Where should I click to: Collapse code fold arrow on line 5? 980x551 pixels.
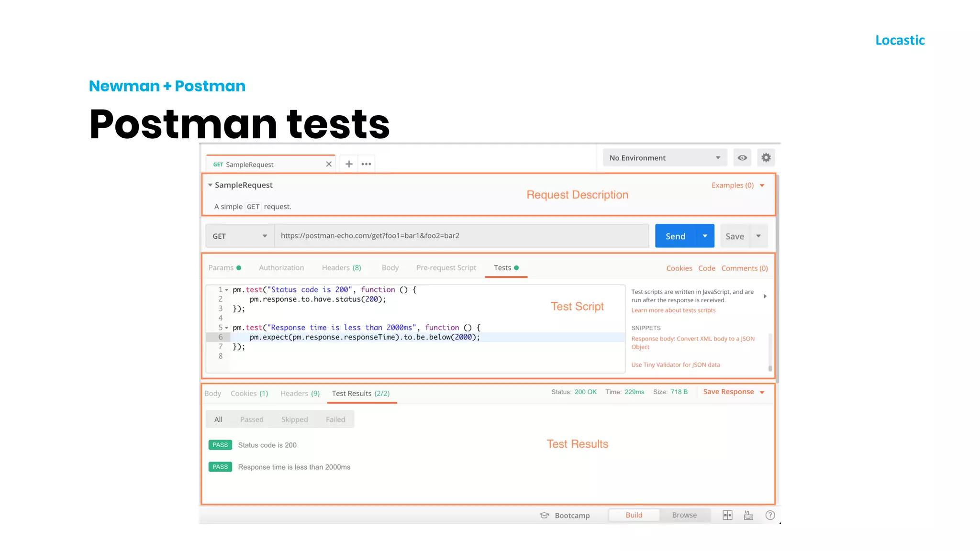pyautogui.click(x=227, y=328)
